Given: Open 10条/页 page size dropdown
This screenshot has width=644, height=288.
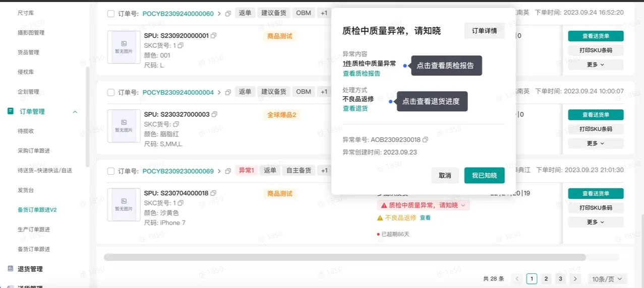Looking at the screenshot, I should click(x=607, y=279).
